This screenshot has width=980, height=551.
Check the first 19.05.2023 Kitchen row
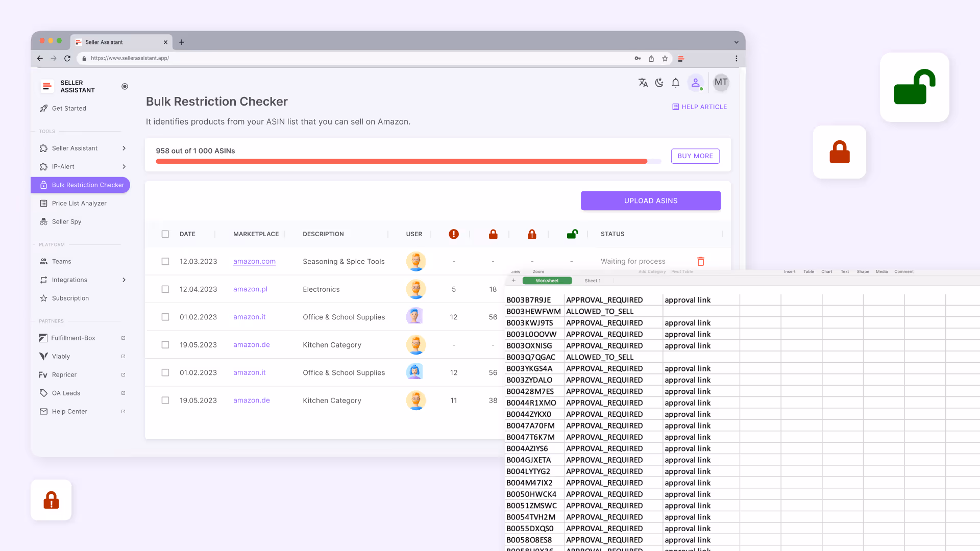tap(165, 345)
